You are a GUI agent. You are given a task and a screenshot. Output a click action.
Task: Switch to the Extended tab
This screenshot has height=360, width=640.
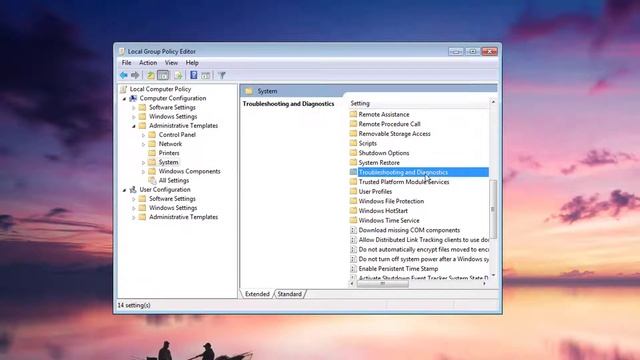click(x=257, y=294)
